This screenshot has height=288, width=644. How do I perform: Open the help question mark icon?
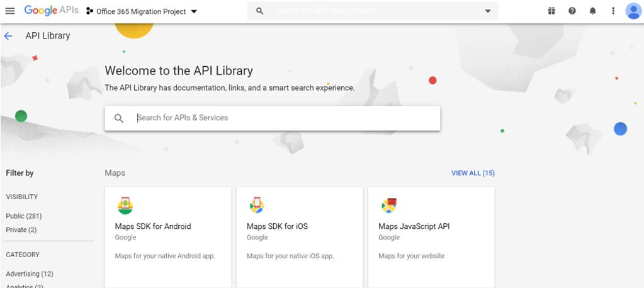(572, 11)
